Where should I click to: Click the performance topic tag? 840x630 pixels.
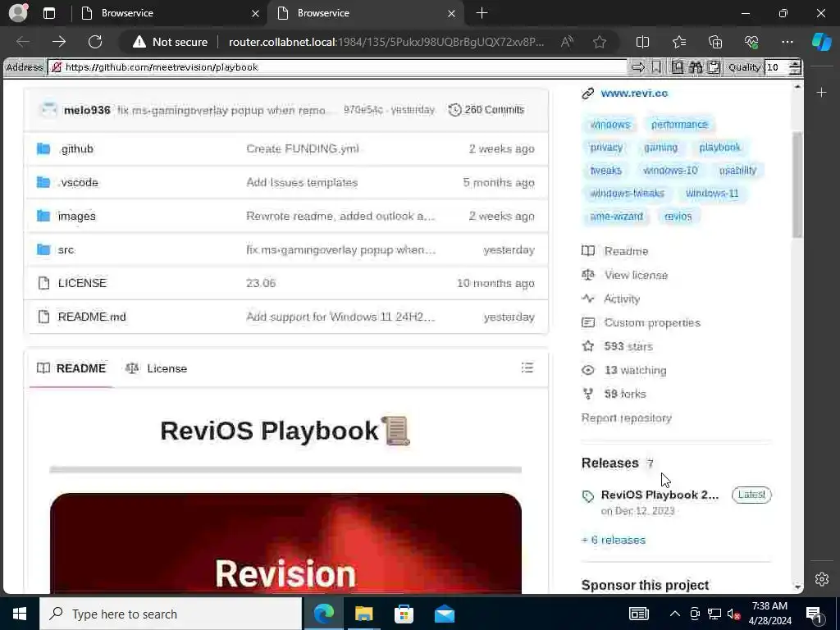[679, 125]
